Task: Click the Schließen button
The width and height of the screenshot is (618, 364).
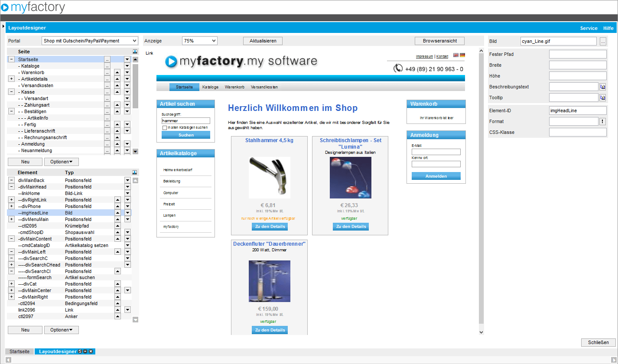Action: [598, 342]
